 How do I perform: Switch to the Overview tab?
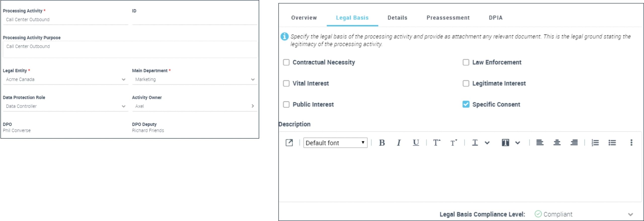pyautogui.click(x=304, y=18)
